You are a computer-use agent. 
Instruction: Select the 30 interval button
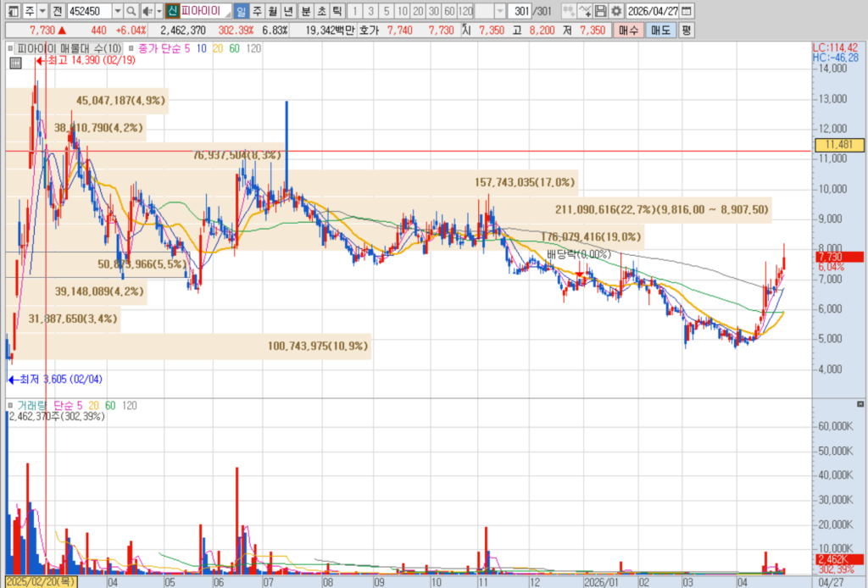click(x=434, y=10)
